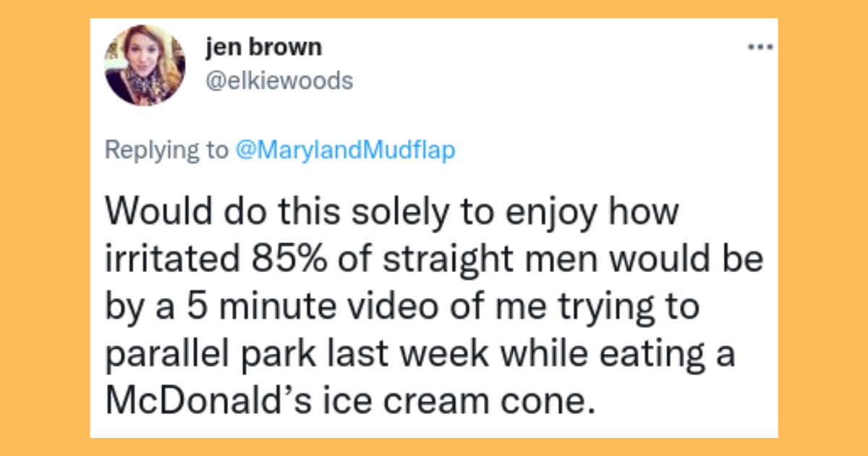
Task: Click the "Replying to" label
Action: 166,151
